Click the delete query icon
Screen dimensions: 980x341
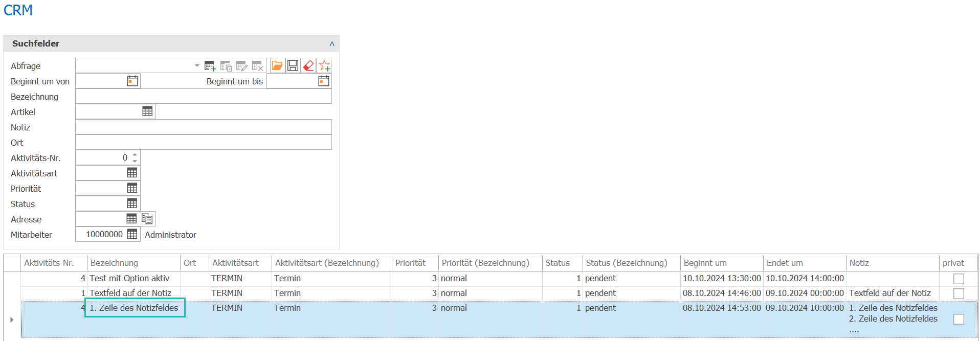(x=258, y=66)
